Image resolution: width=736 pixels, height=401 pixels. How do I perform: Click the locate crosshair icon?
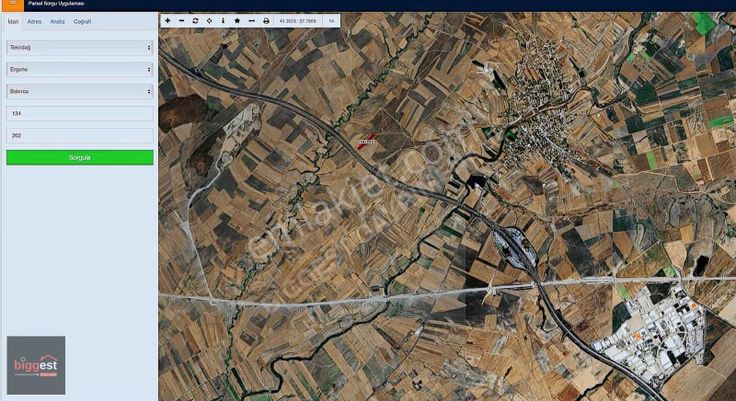[x=209, y=21]
